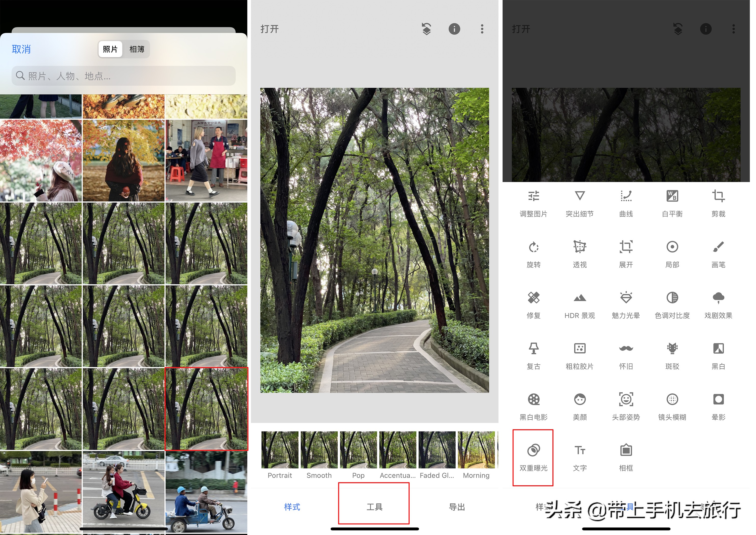The height and width of the screenshot is (535, 756).
Task: Choose the 黑白 black and white filter
Action: (x=719, y=356)
